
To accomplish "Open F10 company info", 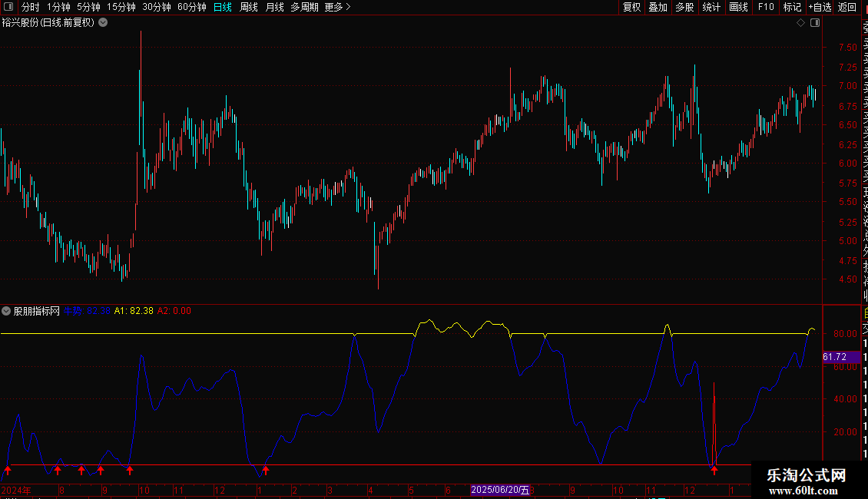I will (766, 7).
